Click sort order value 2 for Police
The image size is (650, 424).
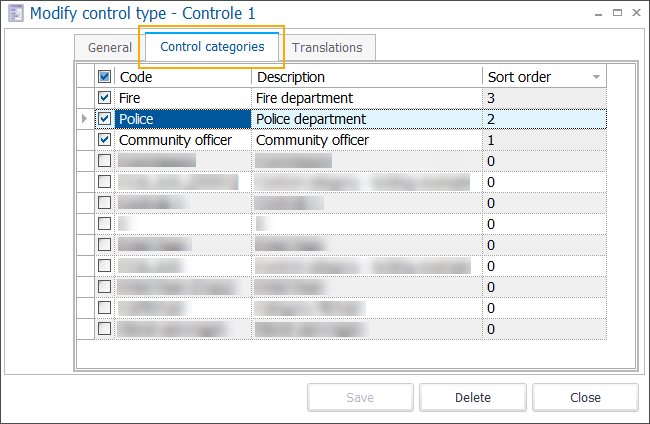pos(544,119)
